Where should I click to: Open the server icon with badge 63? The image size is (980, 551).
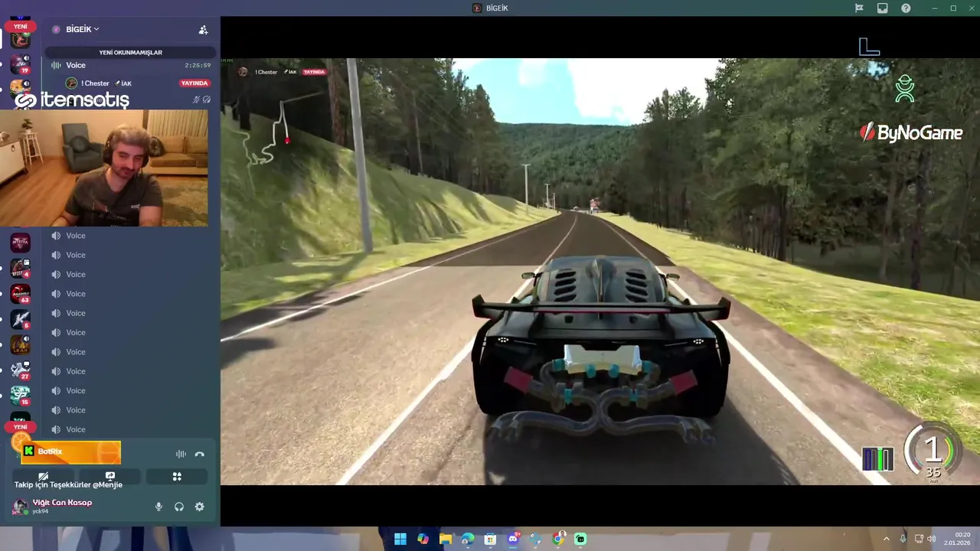[20, 294]
